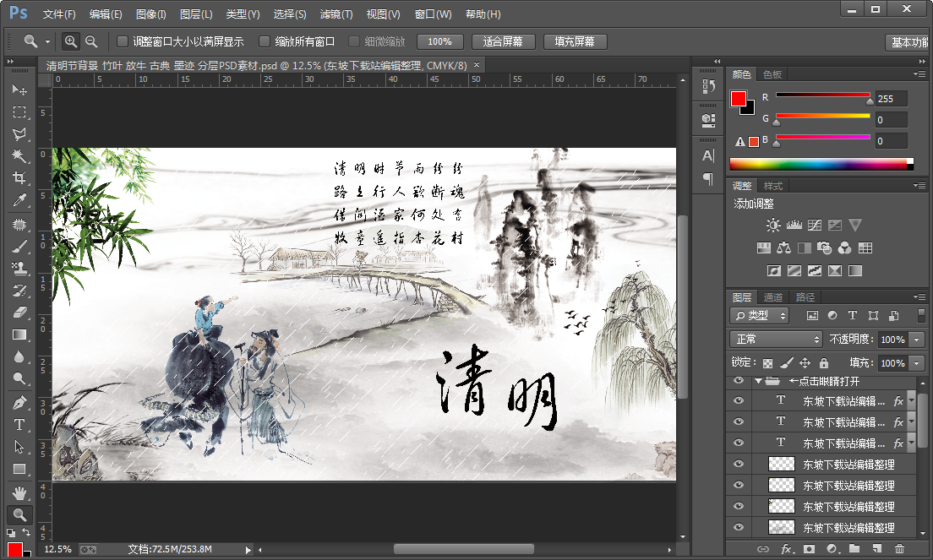Enable 调整窗口大小以满屏显示 checkbox
The height and width of the screenshot is (560, 933).
123,41
